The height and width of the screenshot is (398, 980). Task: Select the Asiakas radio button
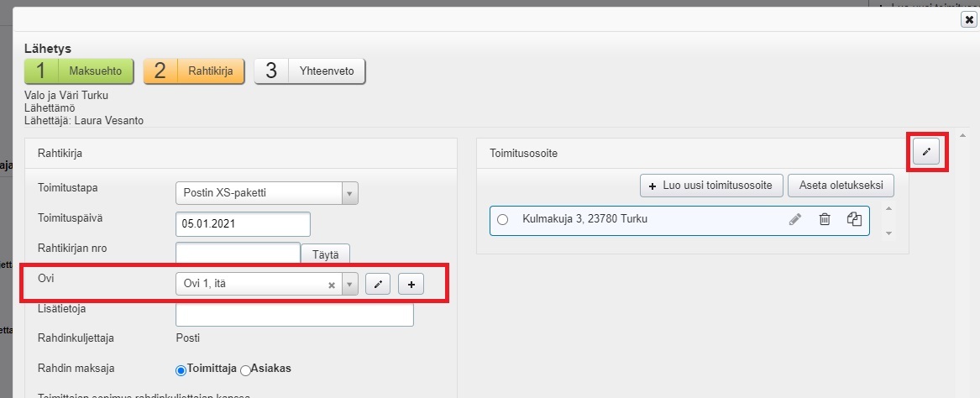pyautogui.click(x=245, y=369)
